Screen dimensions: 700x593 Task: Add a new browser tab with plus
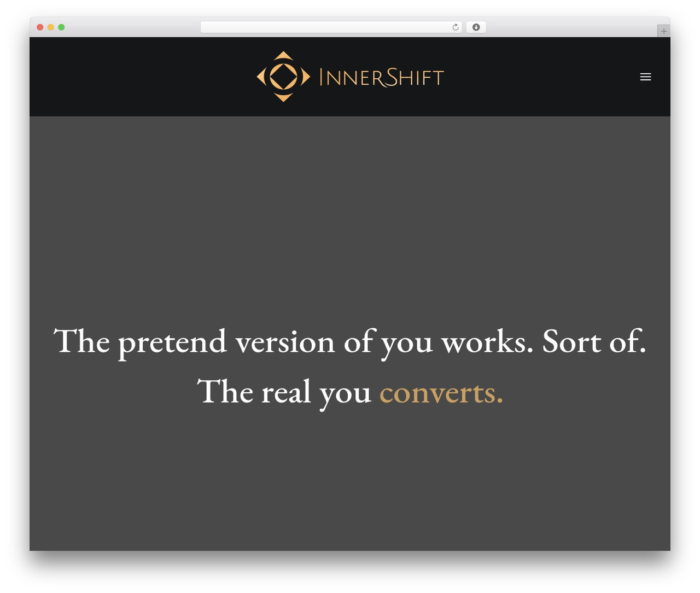[x=663, y=31]
